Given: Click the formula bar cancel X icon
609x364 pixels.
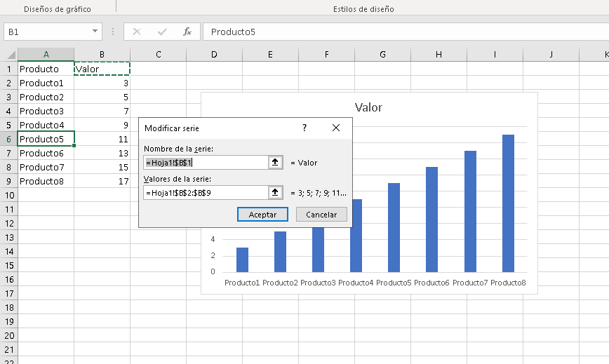Looking at the screenshot, I should (137, 32).
